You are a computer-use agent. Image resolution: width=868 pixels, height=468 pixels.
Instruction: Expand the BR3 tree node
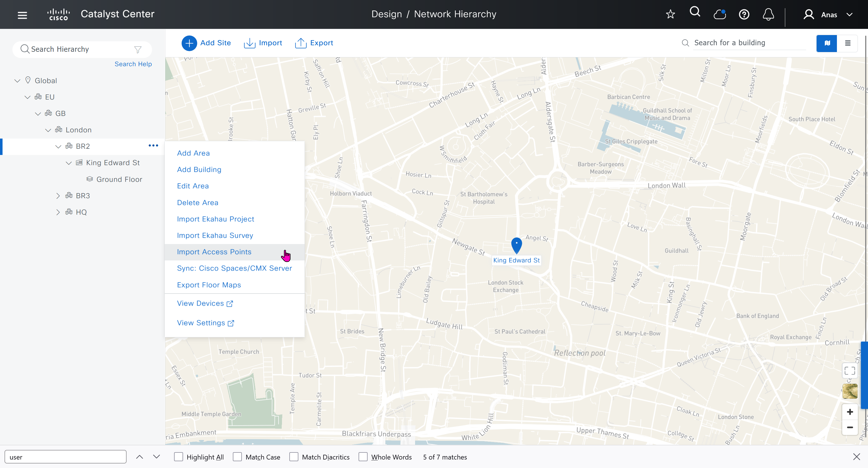(x=58, y=196)
